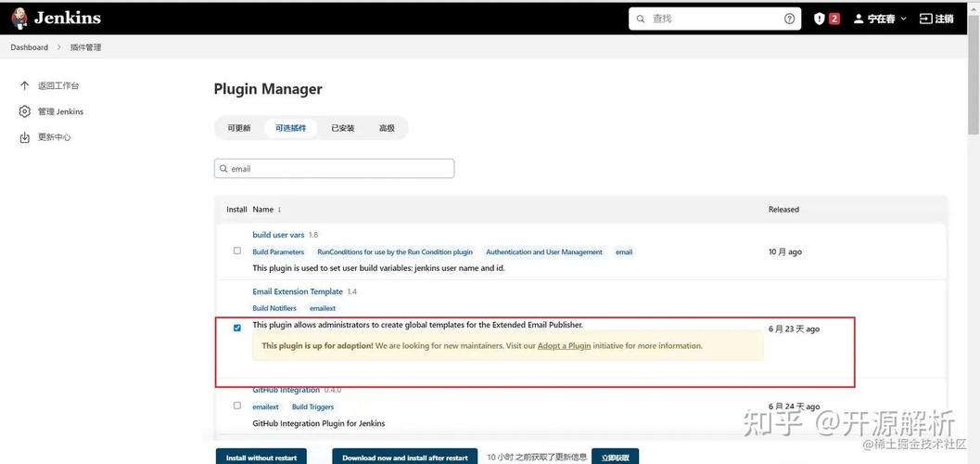
Task: Click the Build Parameters tag
Action: (278, 252)
